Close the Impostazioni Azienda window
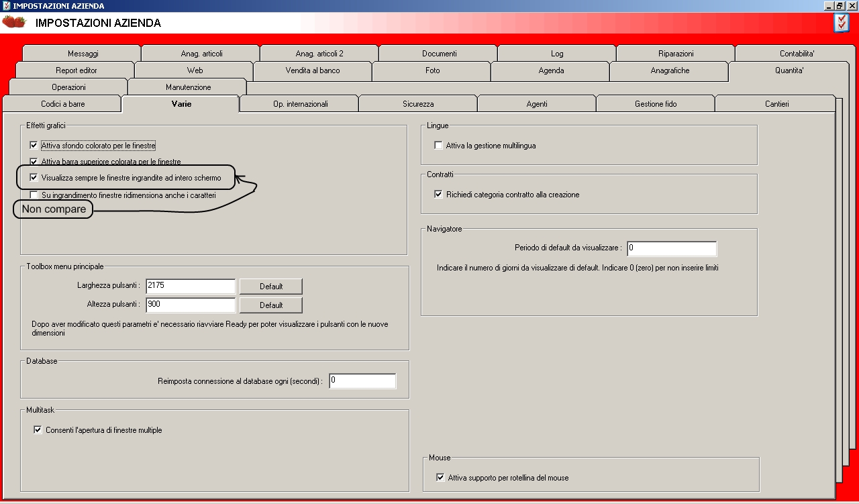Screen dimensions: 859x504 [x=851, y=5]
